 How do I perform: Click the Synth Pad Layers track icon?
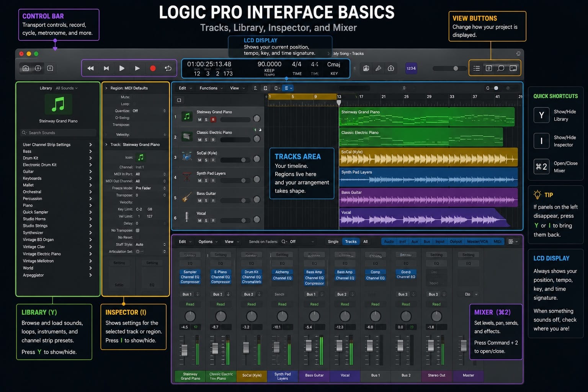coord(187,177)
